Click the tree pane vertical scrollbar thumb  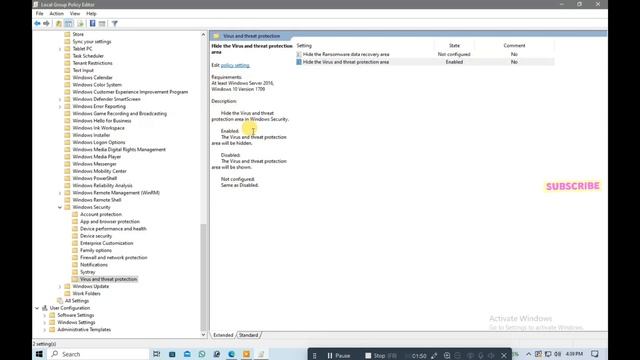click(203, 278)
